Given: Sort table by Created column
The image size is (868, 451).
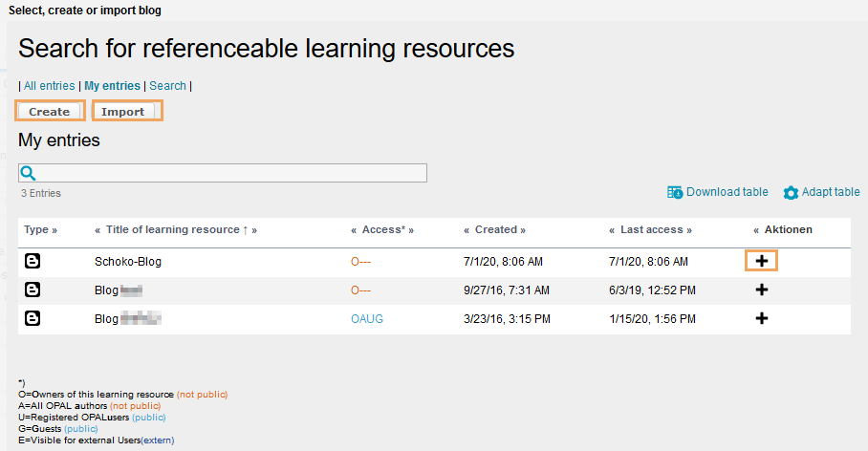Looking at the screenshot, I should point(495,230).
